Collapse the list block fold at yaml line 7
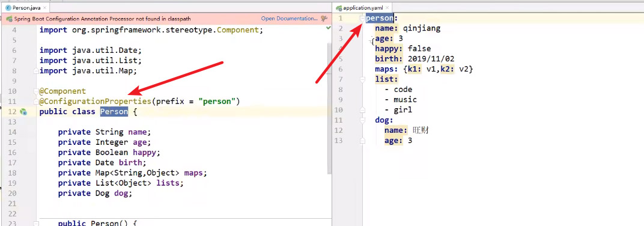 click(362, 79)
